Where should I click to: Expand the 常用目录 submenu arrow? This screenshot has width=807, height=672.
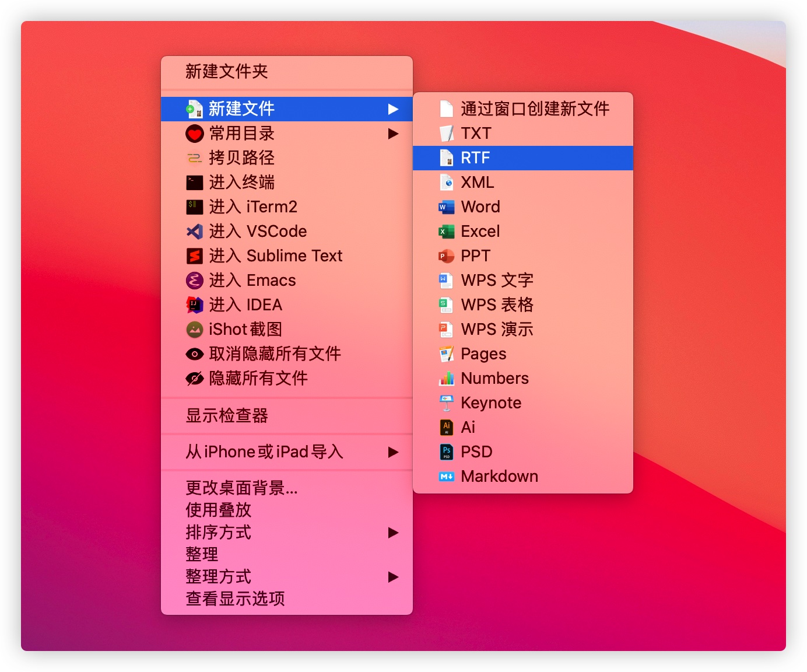coord(394,134)
